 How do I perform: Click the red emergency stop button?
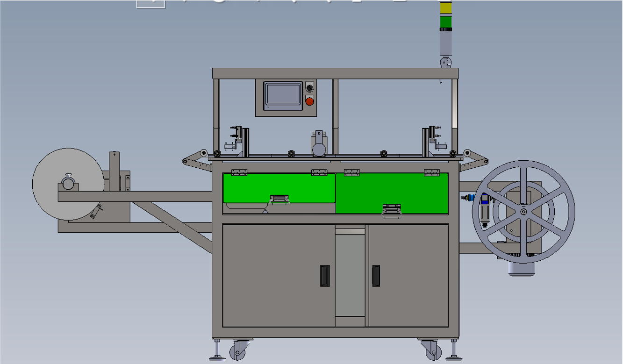point(309,100)
